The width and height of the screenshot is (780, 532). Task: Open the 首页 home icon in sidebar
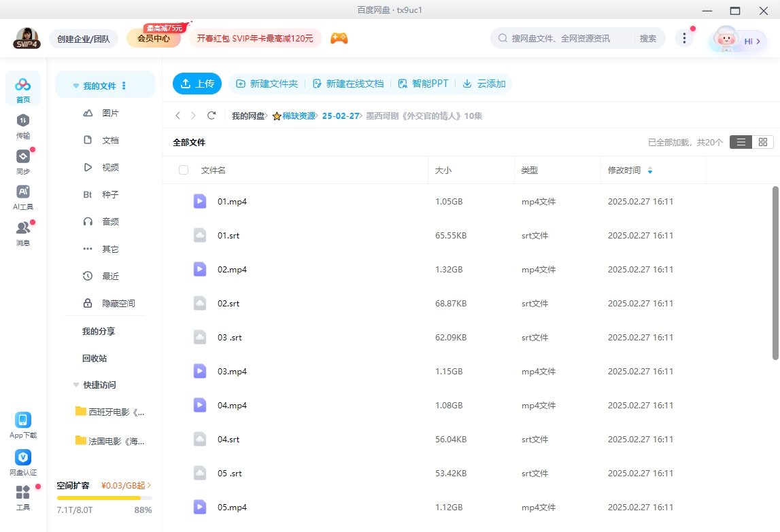(x=23, y=85)
